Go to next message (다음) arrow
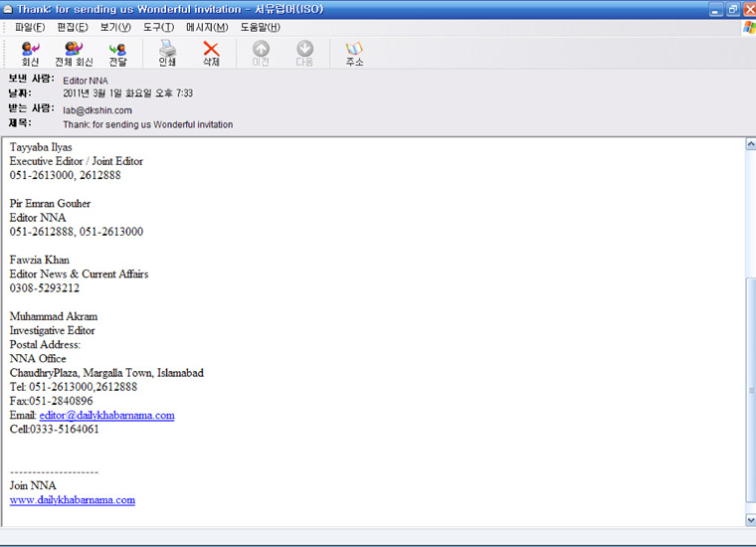Viewport: 756px width, 547px height. [x=304, y=53]
